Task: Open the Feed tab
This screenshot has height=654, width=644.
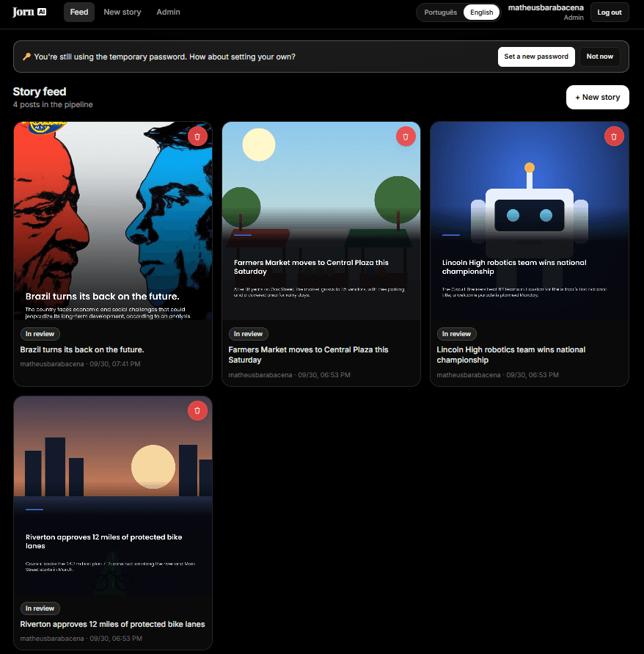Action: point(79,12)
